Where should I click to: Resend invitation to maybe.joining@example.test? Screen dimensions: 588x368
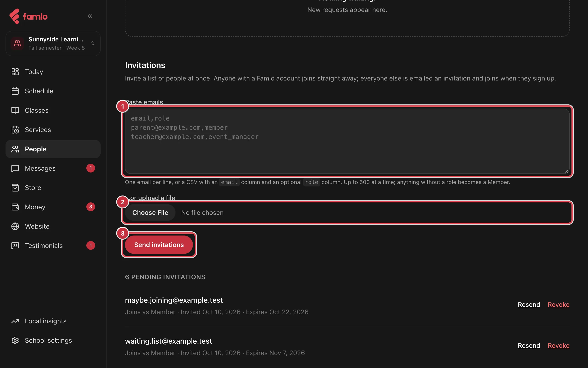tap(529, 305)
